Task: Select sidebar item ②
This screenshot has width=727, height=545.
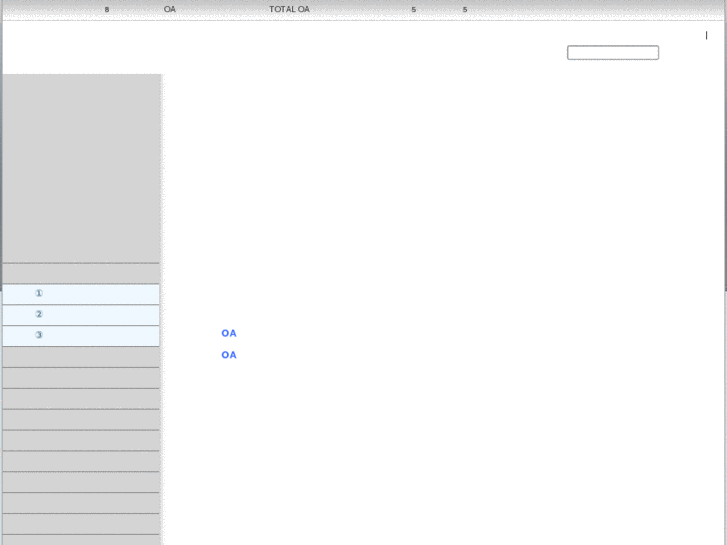Action: (81, 315)
